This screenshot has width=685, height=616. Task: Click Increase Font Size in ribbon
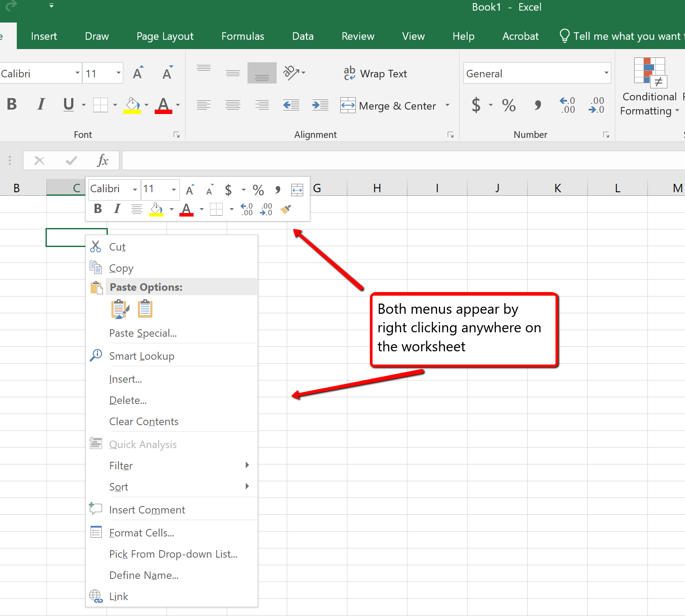pyautogui.click(x=138, y=73)
